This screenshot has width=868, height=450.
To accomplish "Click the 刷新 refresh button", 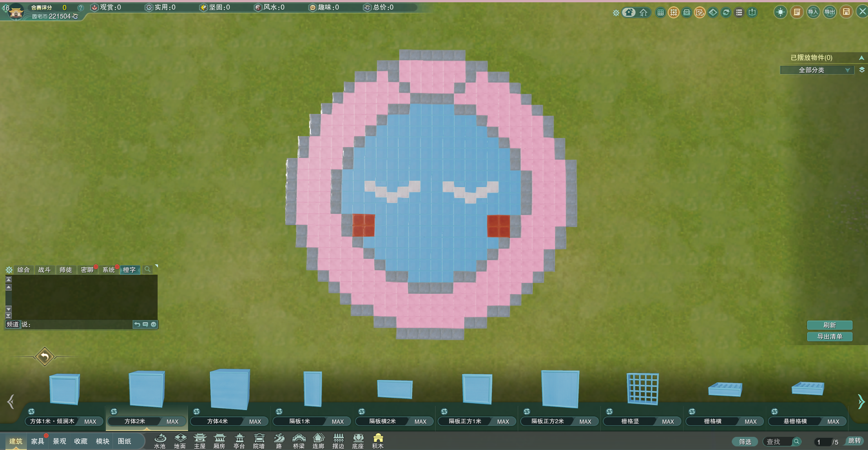I will pos(829,325).
